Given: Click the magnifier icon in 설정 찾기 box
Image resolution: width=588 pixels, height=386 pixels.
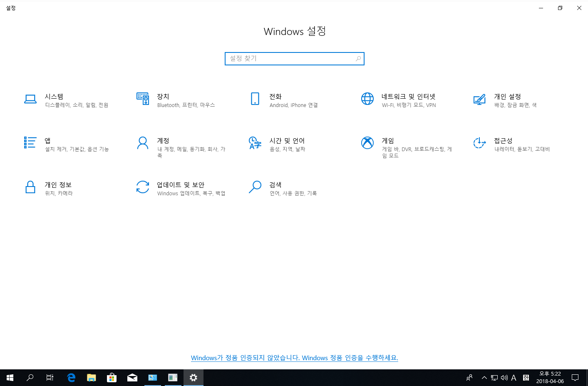Looking at the screenshot, I should [x=358, y=59].
